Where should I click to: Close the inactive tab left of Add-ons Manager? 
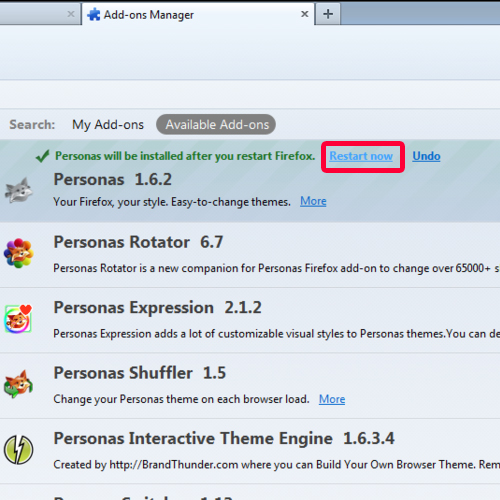[x=71, y=14]
